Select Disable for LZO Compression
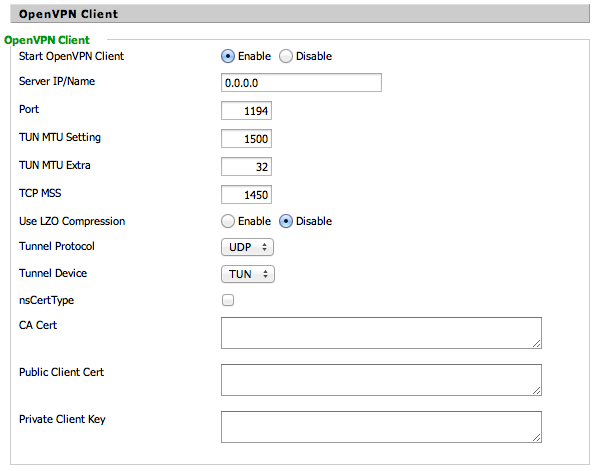 [286, 221]
